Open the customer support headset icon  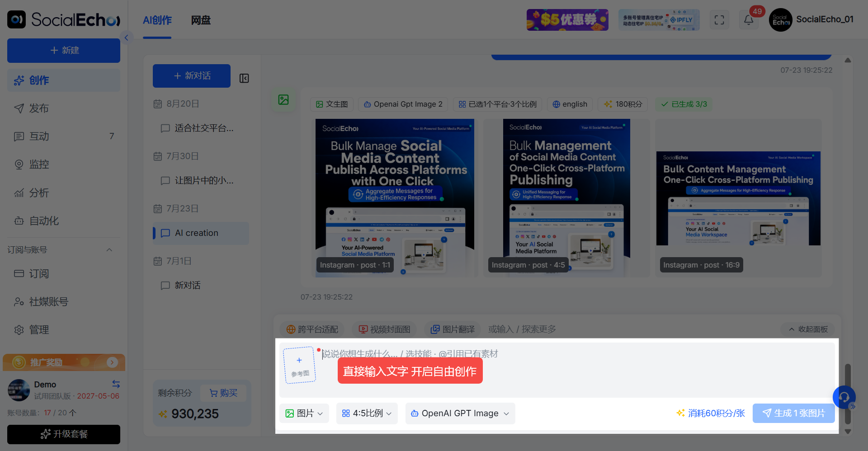click(x=844, y=397)
